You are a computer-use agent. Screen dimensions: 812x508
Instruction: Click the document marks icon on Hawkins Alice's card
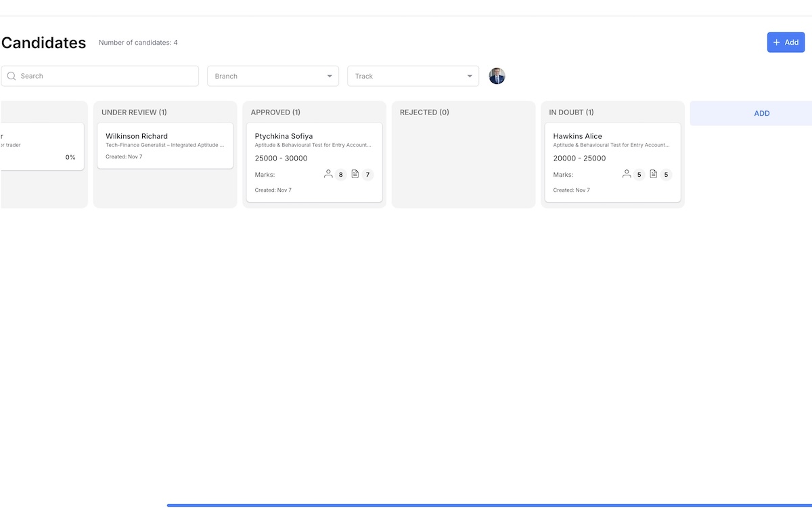pos(653,174)
